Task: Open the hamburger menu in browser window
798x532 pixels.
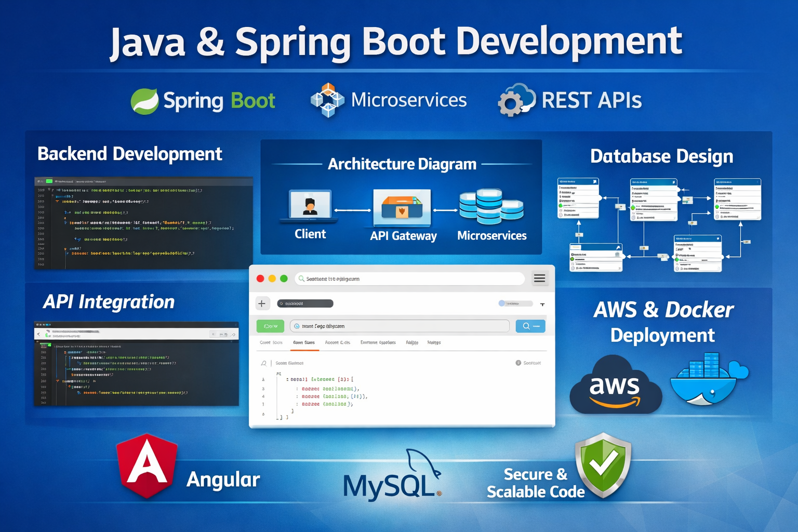Action: pos(540,278)
